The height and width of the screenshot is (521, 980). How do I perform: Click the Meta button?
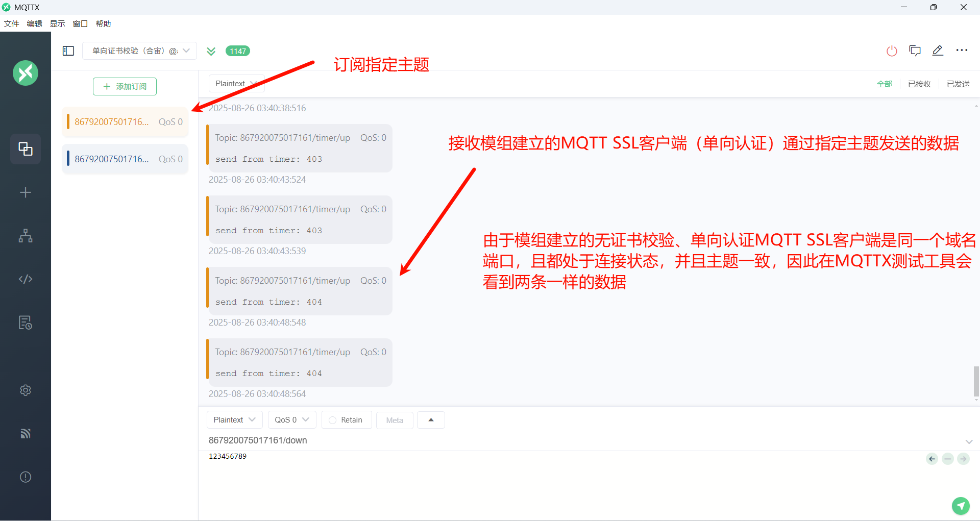pos(395,420)
